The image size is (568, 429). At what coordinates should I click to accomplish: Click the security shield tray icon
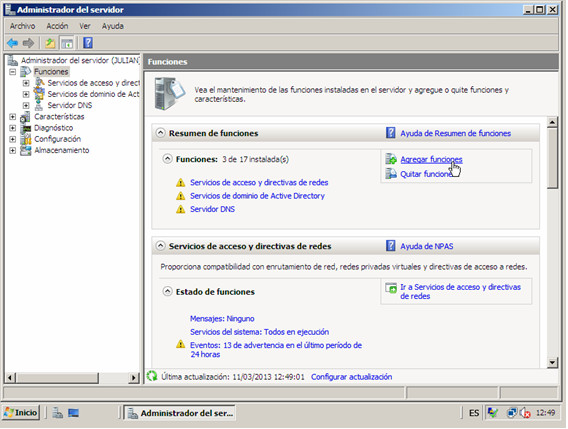tap(493, 413)
